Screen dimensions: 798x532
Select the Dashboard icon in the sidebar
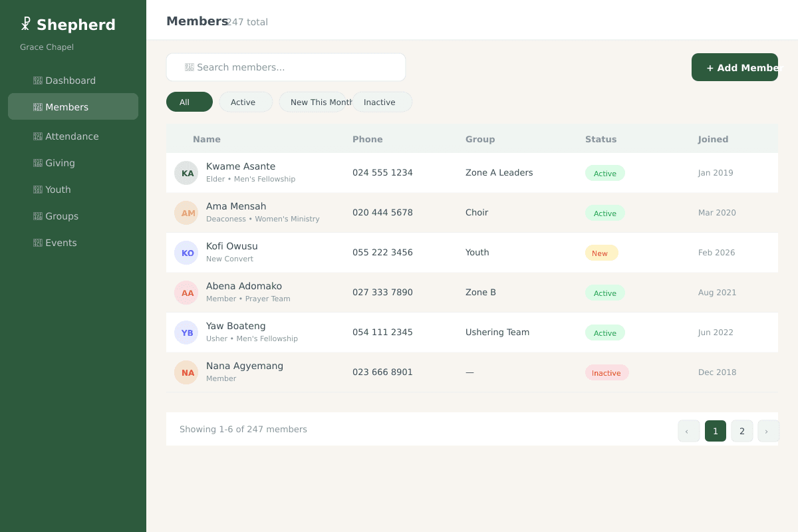(x=36, y=80)
